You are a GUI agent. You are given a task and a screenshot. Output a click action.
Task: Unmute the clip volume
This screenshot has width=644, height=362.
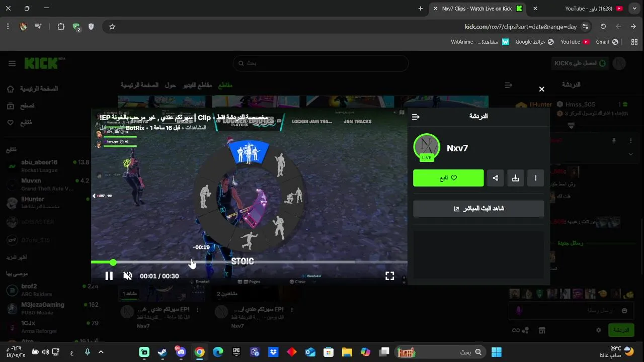(x=128, y=276)
